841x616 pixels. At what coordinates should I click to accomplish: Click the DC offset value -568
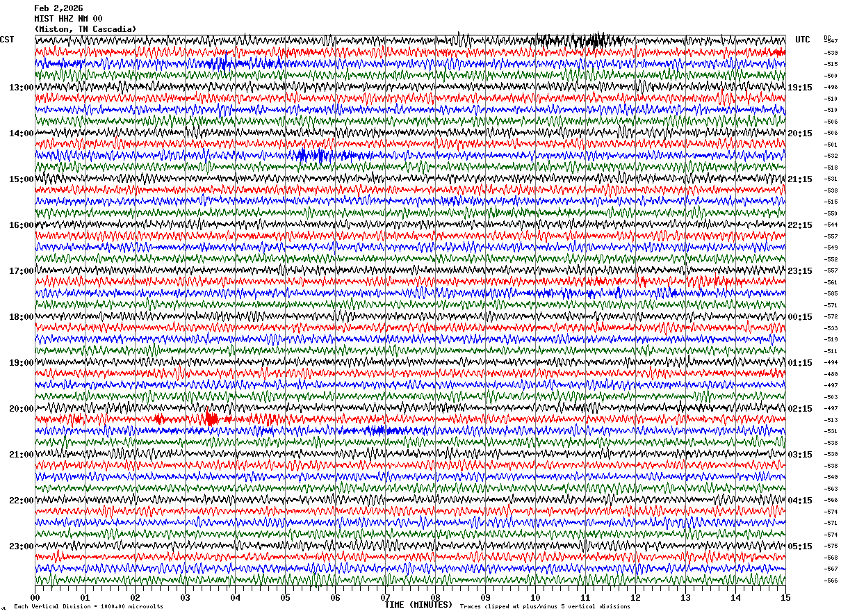click(831, 558)
